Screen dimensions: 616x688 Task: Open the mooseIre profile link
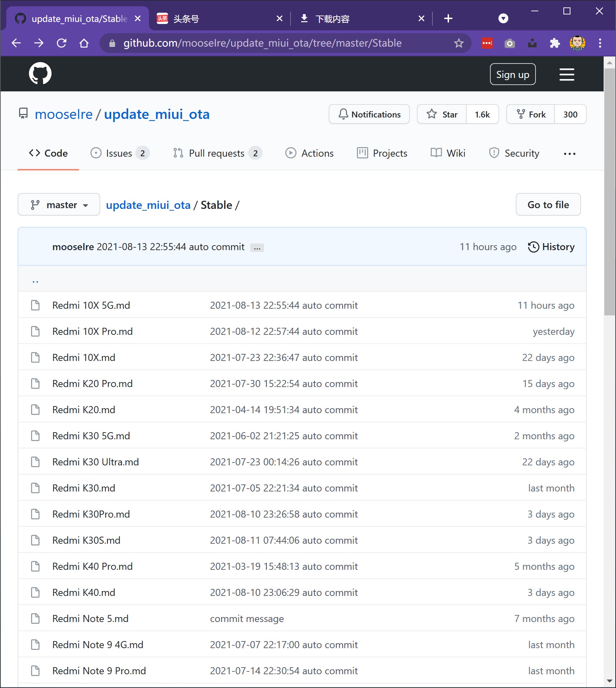[x=64, y=114]
